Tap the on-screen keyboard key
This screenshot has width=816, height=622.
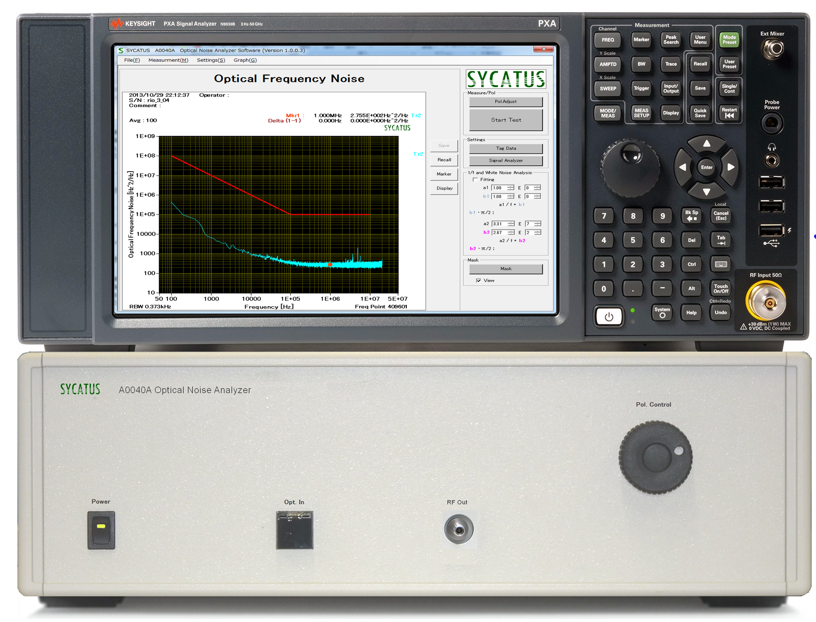click(721, 264)
